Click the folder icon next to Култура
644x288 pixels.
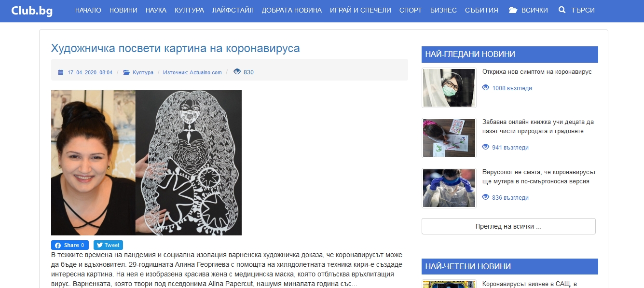(126, 72)
